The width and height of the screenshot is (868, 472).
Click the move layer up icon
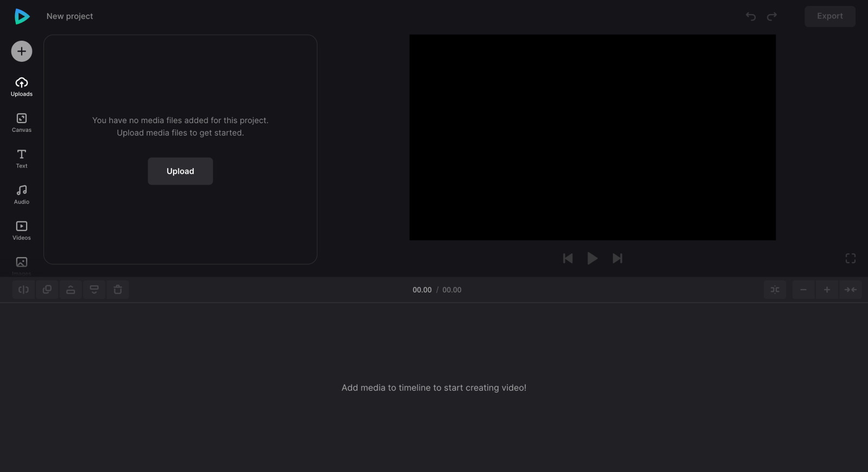coord(71,290)
